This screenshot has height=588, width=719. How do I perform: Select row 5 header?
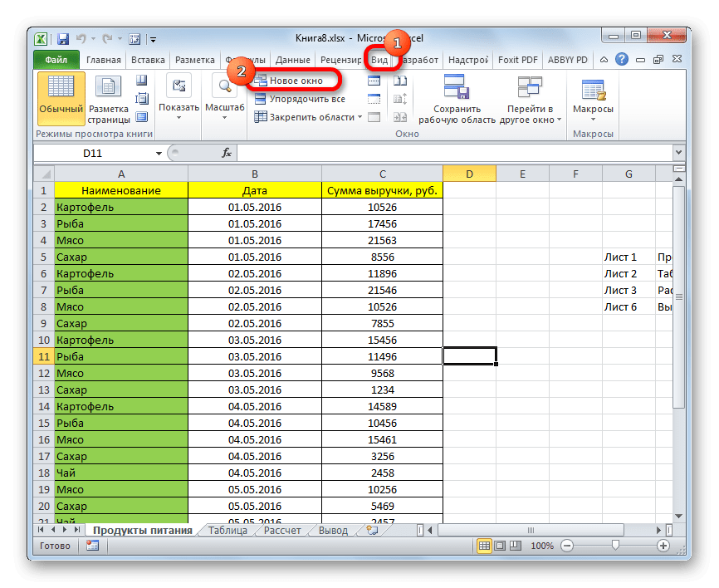click(44, 257)
